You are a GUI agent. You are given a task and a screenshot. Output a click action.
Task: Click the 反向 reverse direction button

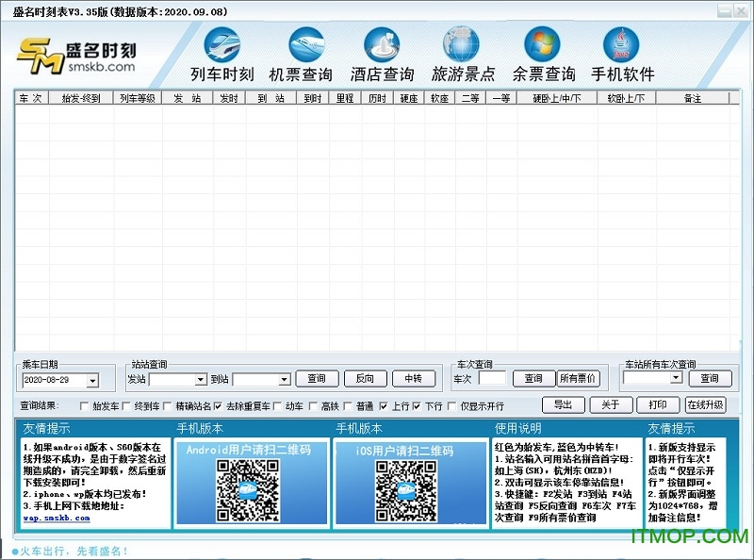365,379
